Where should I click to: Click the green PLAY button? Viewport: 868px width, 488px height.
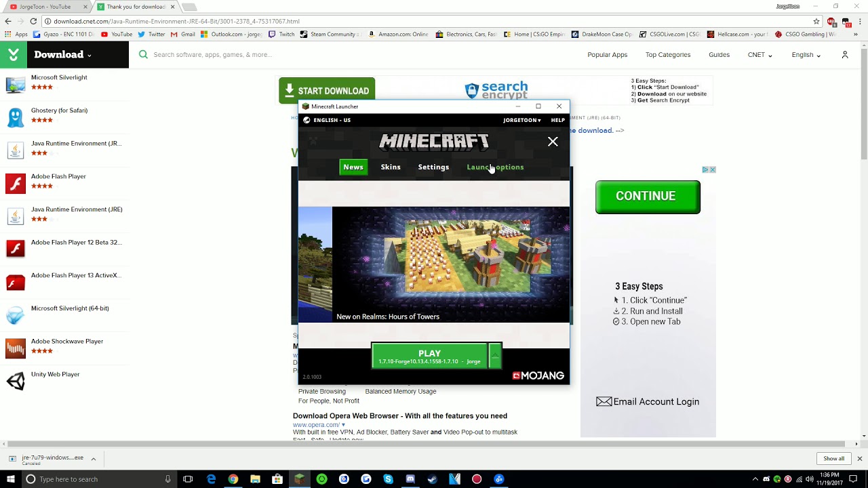tap(429, 356)
